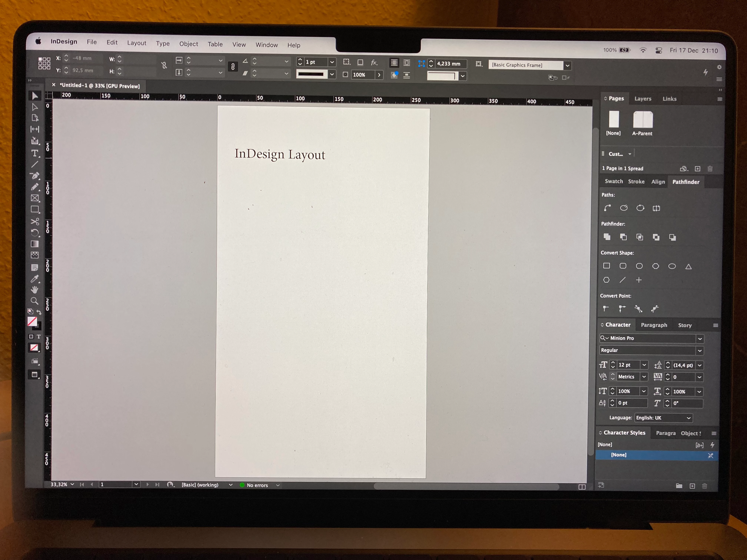Screen dimensions: 747x560
Task: Select the A-Parent page thumbnail
Action: coord(643,120)
